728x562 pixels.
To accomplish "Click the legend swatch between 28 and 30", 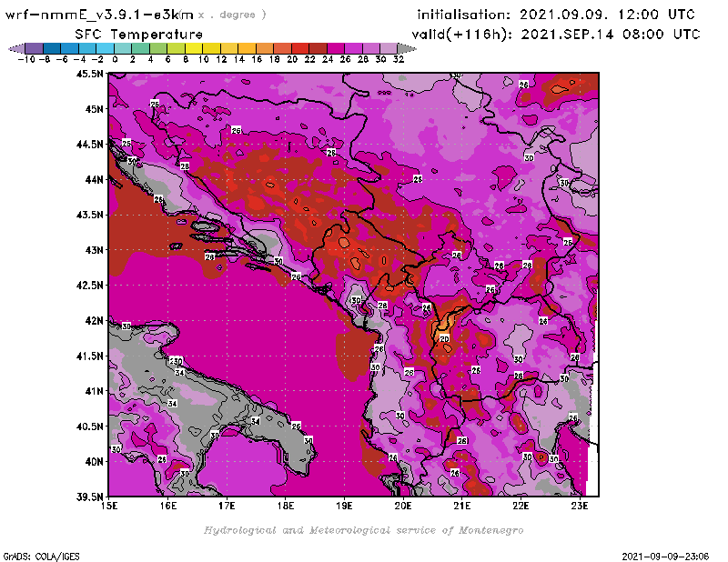I will click(x=370, y=49).
